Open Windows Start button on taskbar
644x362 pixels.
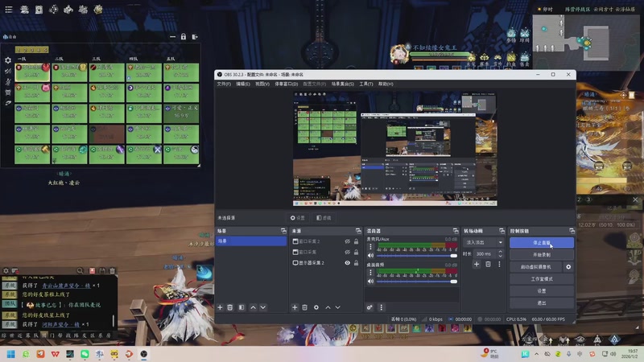11,354
